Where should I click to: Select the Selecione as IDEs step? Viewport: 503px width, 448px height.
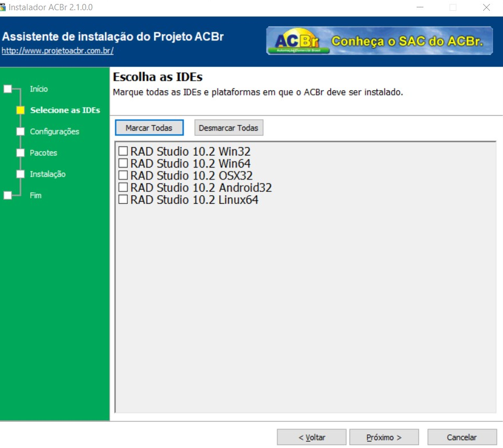65,110
